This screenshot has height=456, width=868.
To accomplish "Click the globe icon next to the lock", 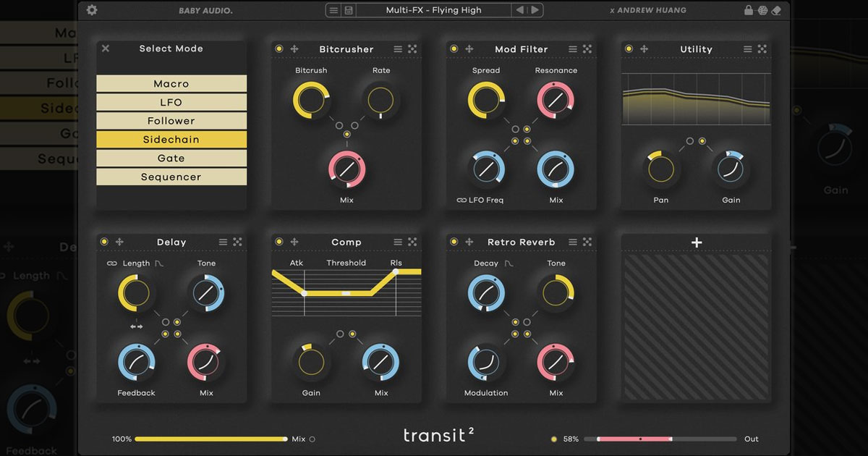I will pos(763,10).
